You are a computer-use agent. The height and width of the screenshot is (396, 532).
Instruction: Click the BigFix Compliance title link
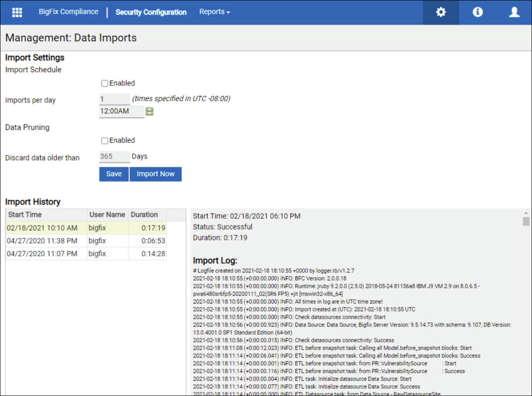point(68,12)
